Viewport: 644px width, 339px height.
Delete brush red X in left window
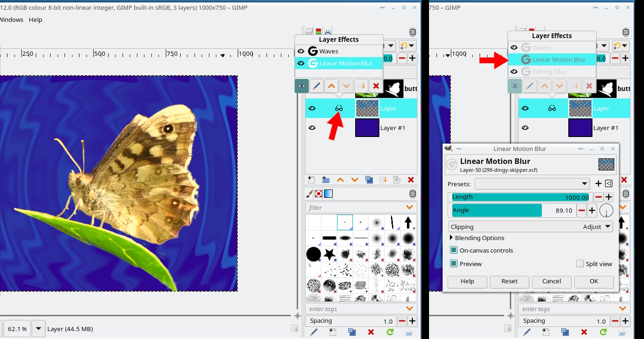[371, 332]
